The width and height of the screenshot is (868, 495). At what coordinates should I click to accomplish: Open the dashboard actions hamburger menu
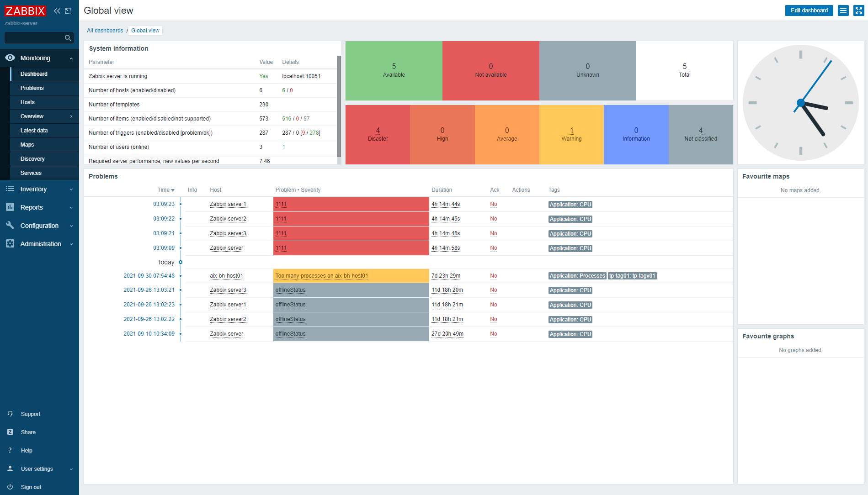[843, 11]
